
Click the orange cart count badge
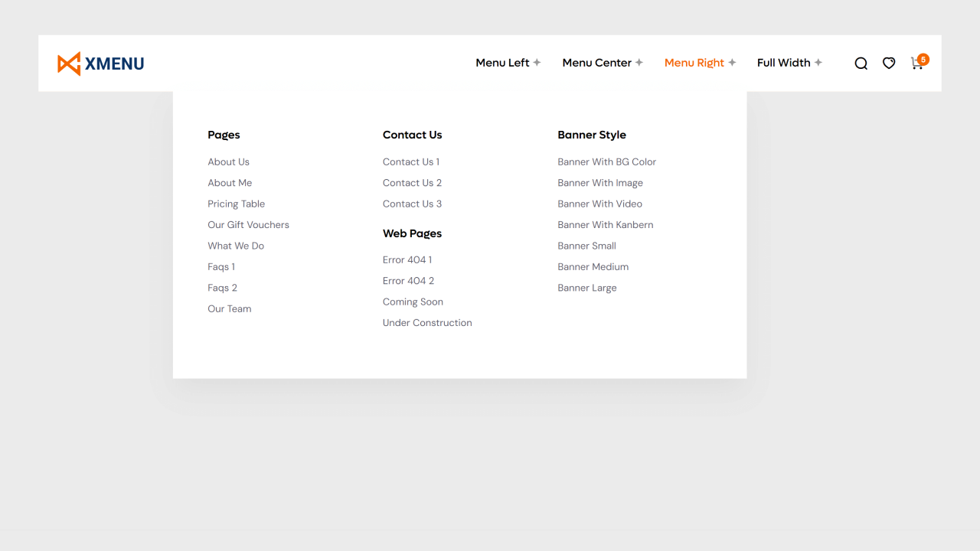click(x=923, y=59)
